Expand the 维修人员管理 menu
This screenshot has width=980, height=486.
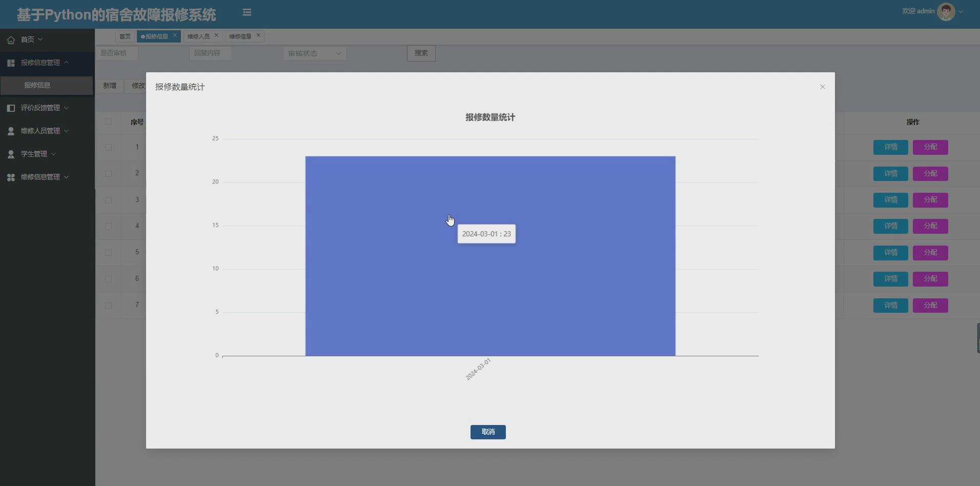[x=47, y=131]
